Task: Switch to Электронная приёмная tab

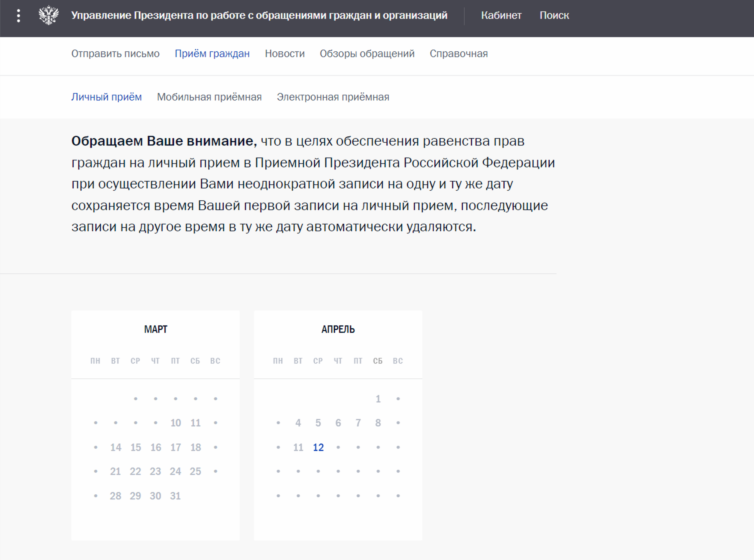Action: tap(333, 97)
